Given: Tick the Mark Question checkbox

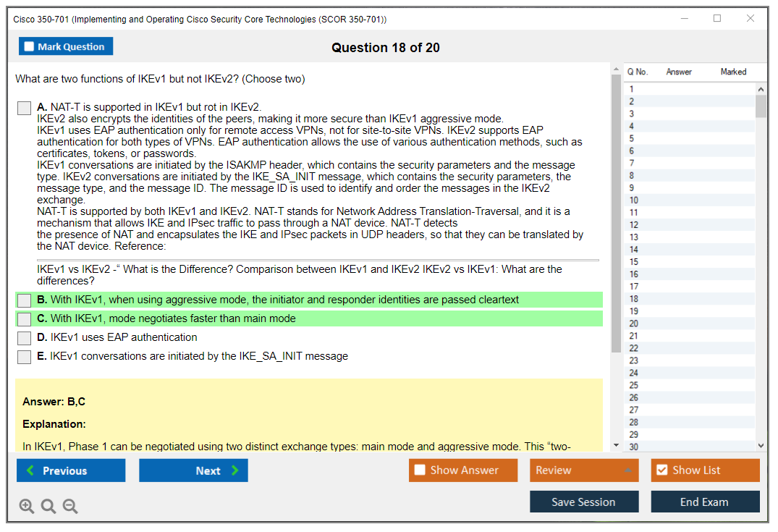Looking at the screenshot, I should pyautogui.click(x=30, y=47).
